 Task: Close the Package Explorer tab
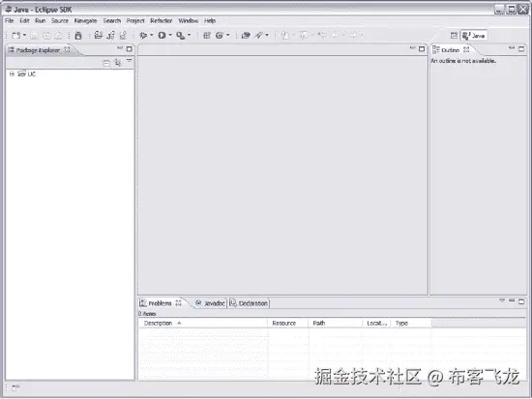(x=67, y=49)
